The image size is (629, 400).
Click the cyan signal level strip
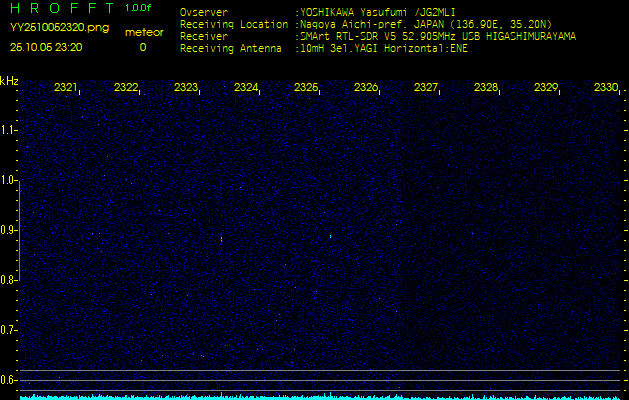coord(320,396)
